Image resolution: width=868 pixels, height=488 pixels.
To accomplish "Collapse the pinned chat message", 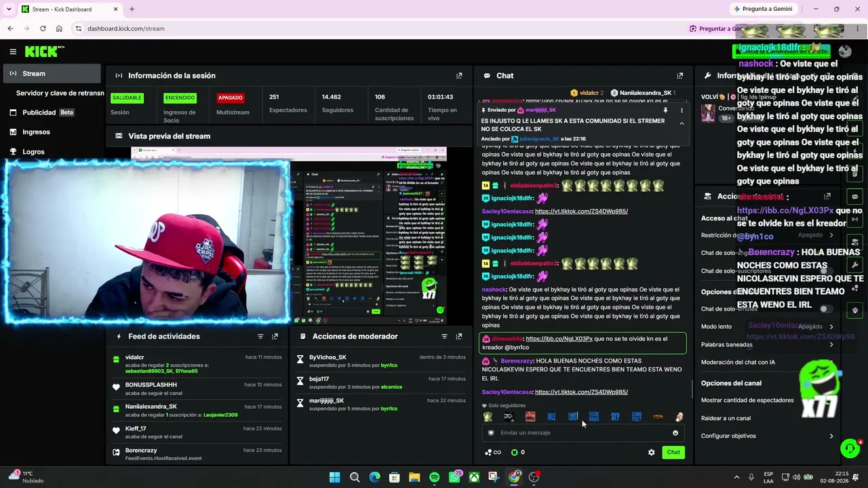I will (x=682, y=123).
